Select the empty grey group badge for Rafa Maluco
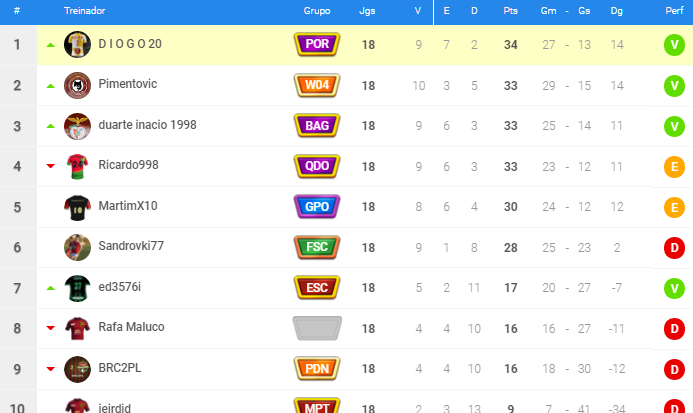Viewport: 693px width, 413px height. [x=317, y=328]
